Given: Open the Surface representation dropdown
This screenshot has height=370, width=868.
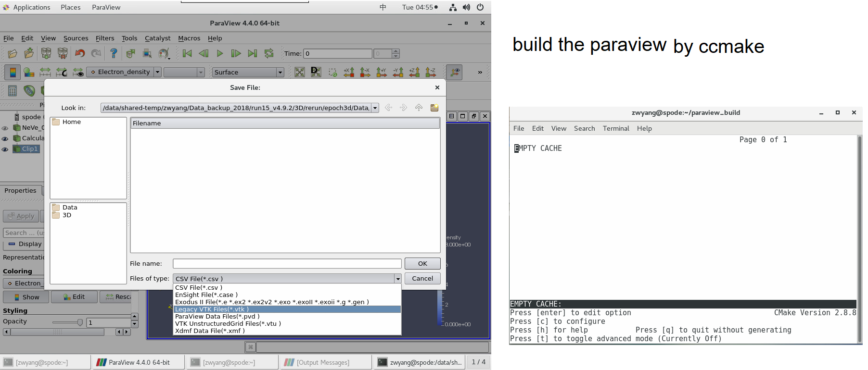Looking at the screenshot, I should tap(248, 72).
